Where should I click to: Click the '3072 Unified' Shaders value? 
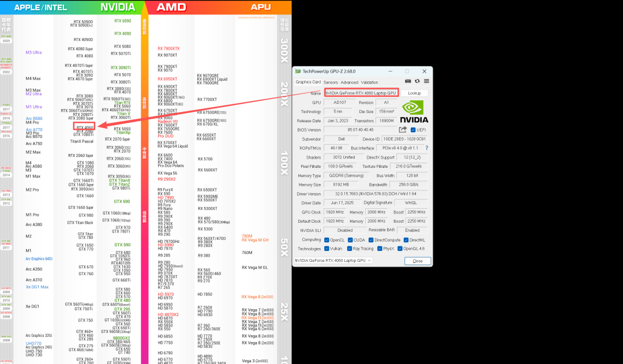(x=344, y=157)
